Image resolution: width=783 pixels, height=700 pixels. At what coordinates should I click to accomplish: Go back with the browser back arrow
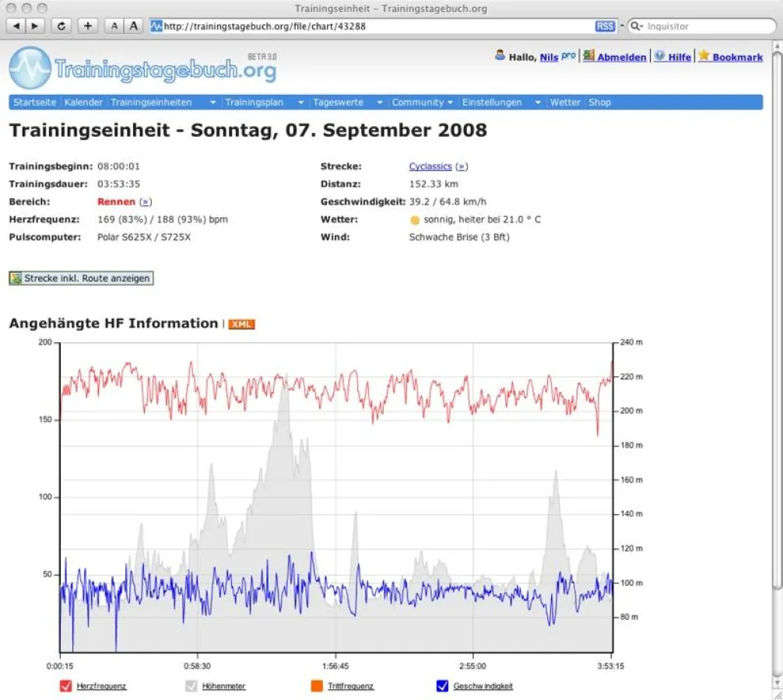(x=17, y=26)
